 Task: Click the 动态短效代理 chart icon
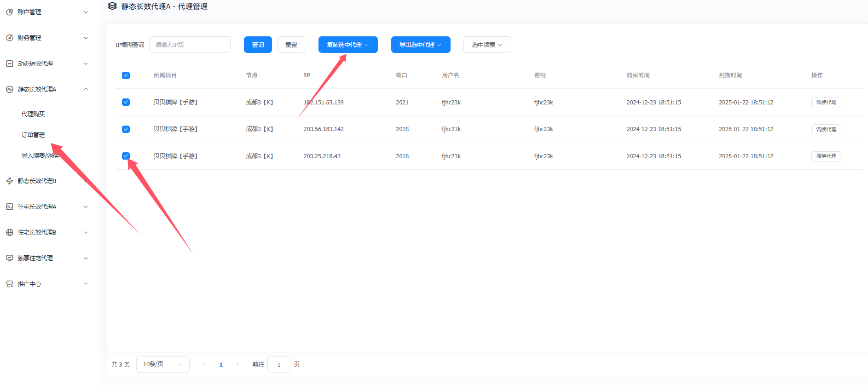tap(10, 63)
